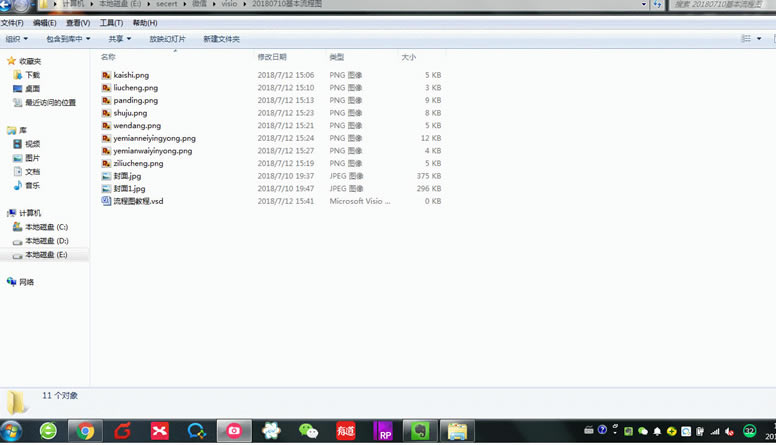Select file yemianneiyingyong.png
This screenshot has height=445, width=776.
coord(148,138)
